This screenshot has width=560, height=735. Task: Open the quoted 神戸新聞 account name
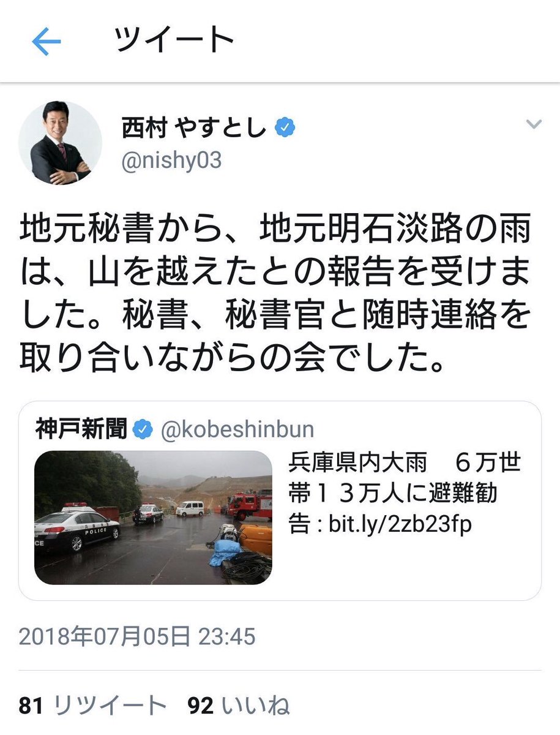pos(81,429)
